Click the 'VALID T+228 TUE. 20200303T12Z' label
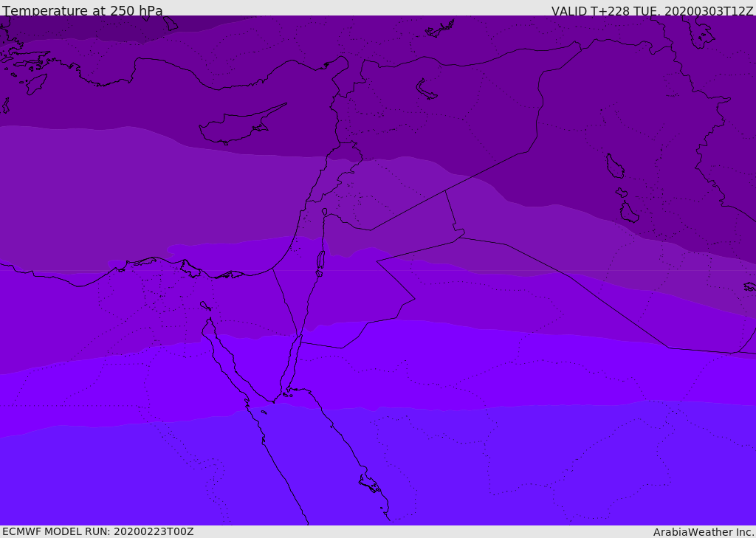The height and width of the screenshot is (538, 756). [x=652, y=10]
